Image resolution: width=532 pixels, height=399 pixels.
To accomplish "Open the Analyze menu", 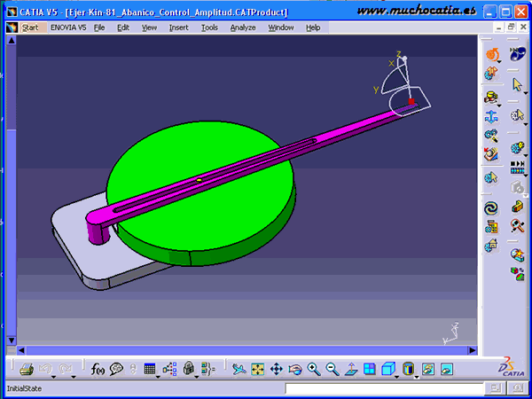I will pyautogui.click(x=242, y=27).
